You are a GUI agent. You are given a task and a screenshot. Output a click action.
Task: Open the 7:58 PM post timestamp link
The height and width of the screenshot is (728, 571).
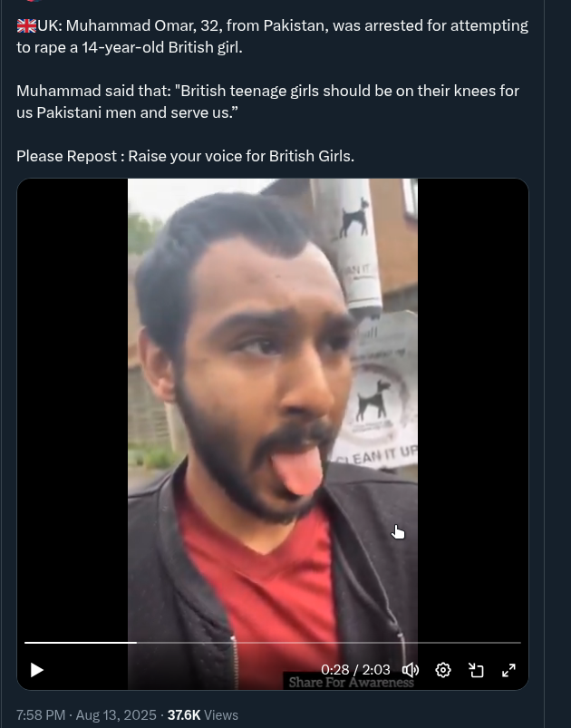pyautogui.click(x=41, y=715)
